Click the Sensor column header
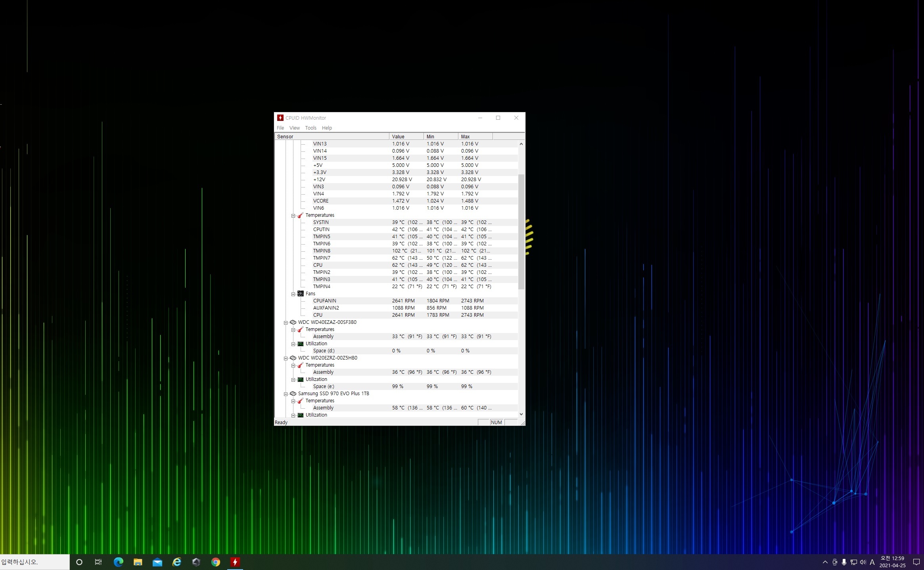The image size is (924, 570). pyautogui.click(x=332, y=136)
